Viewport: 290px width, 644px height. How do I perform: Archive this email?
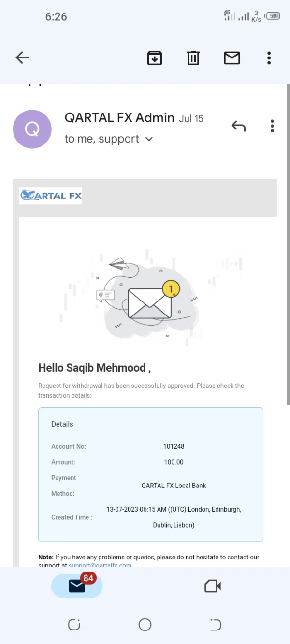[155, 58]
